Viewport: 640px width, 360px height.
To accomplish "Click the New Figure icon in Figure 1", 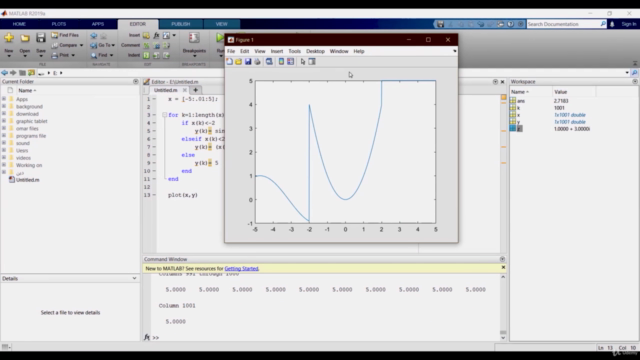I will [x=229, y=62].
